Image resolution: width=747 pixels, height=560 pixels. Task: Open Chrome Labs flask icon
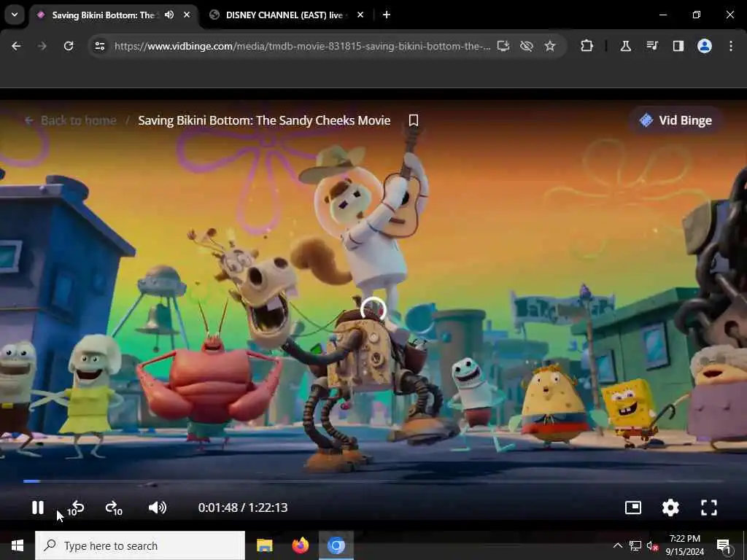point(625,46)
